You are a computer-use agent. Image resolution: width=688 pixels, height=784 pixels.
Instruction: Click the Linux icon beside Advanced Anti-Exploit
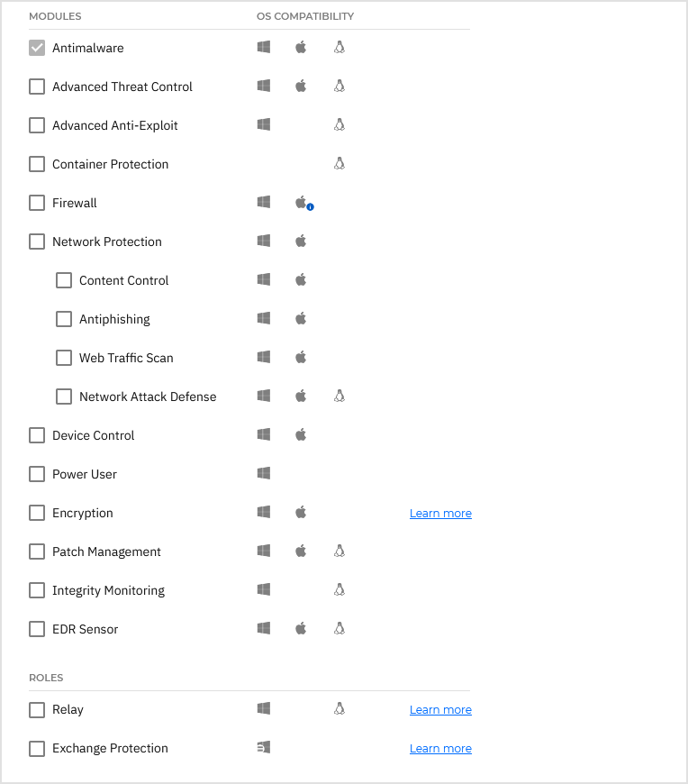(x=339, y=124)
